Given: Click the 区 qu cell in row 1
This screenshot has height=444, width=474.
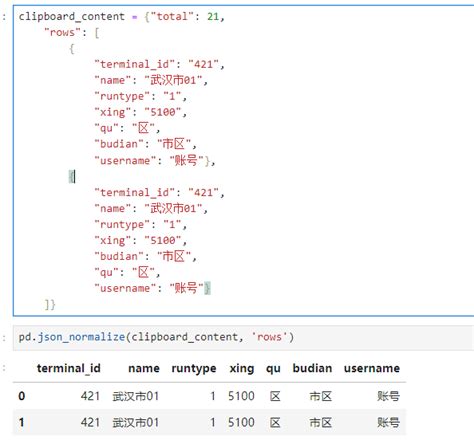Looking at the screenshot, I should pos(275,423).
